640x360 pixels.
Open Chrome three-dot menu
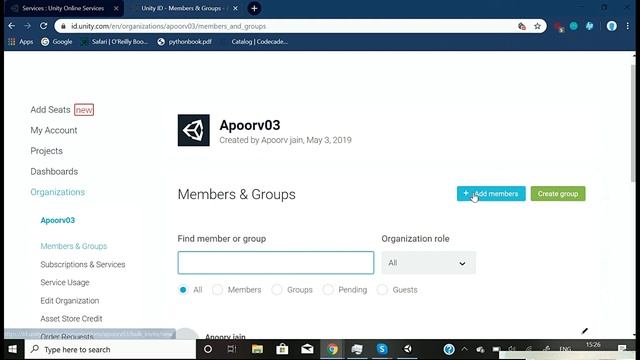pos(628,26)
